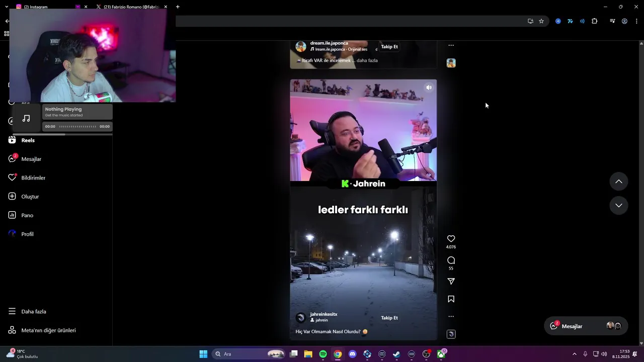Open comments on the reel (55)

(x=451, y=260)
